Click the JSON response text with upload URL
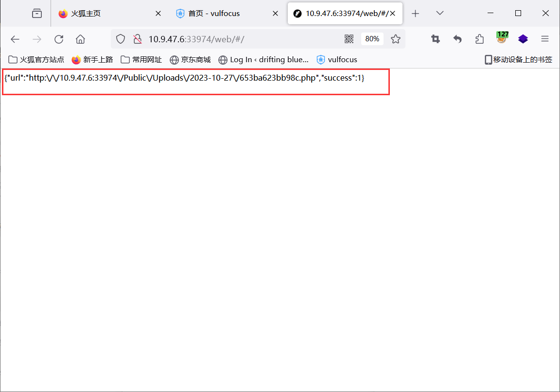This screenshot has height=392, width=560. pos(184,78)
